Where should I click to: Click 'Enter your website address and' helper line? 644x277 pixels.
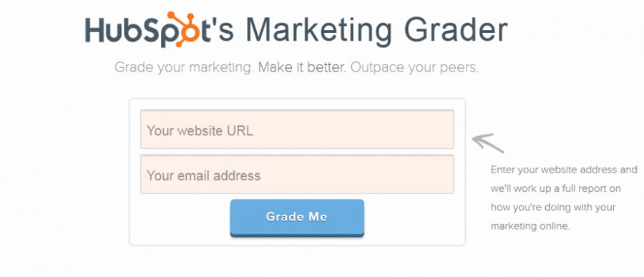(564, 170)
